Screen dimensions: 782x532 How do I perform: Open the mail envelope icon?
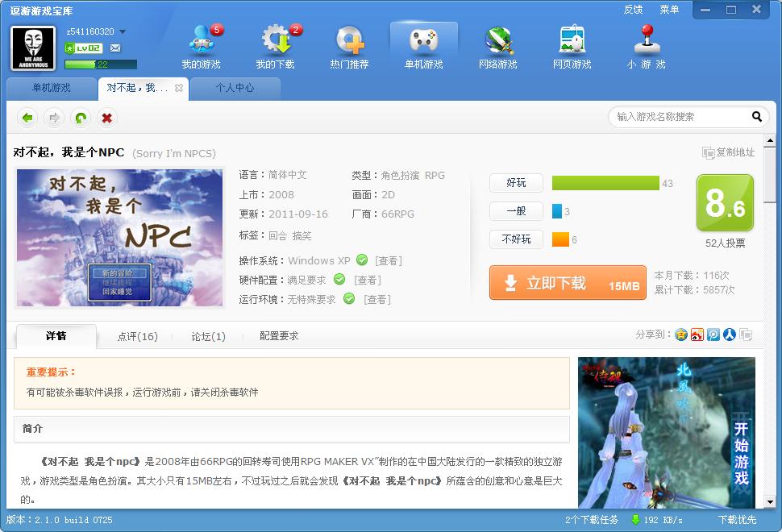[115, 48]
